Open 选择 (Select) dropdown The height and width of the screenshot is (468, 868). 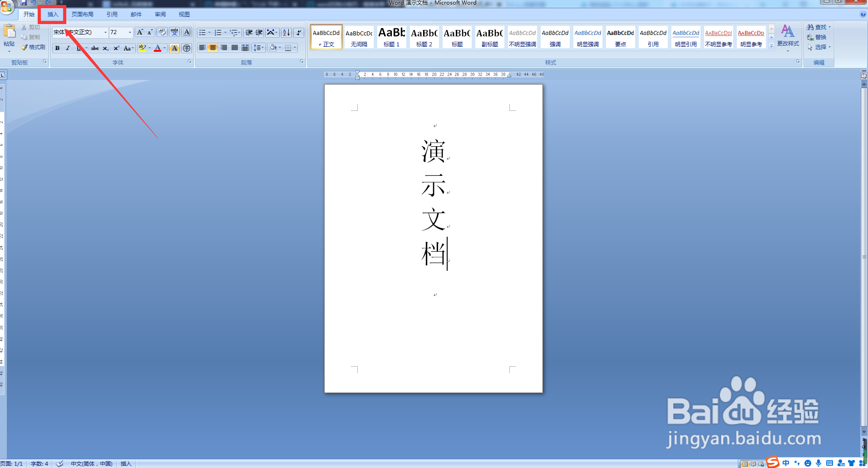point(819,47)
